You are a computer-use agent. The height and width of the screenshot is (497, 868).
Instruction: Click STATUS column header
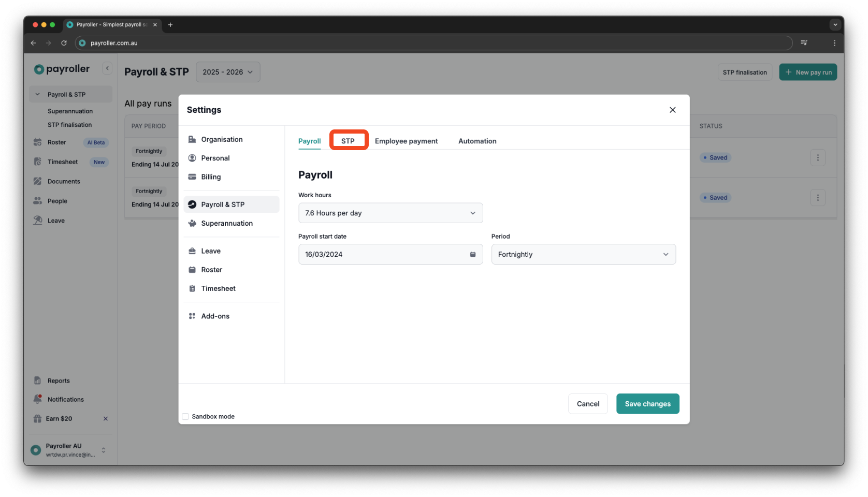click(x=711, y=126)
